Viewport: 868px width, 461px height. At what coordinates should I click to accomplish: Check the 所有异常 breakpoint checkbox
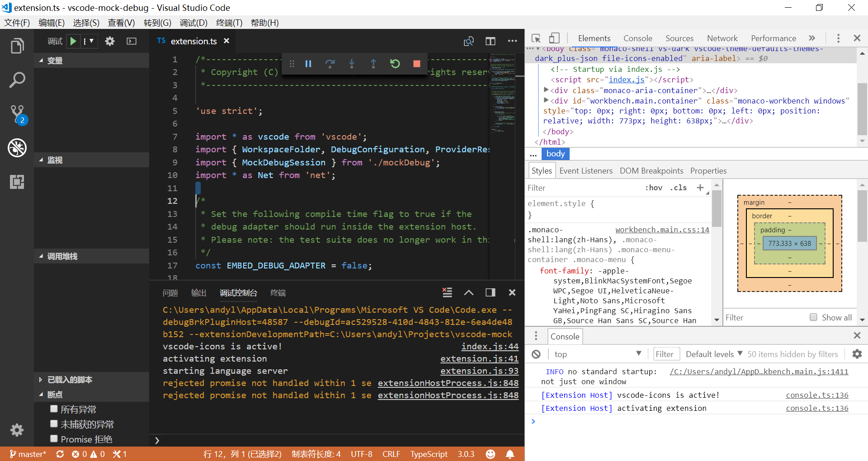[x=54, y=409]
